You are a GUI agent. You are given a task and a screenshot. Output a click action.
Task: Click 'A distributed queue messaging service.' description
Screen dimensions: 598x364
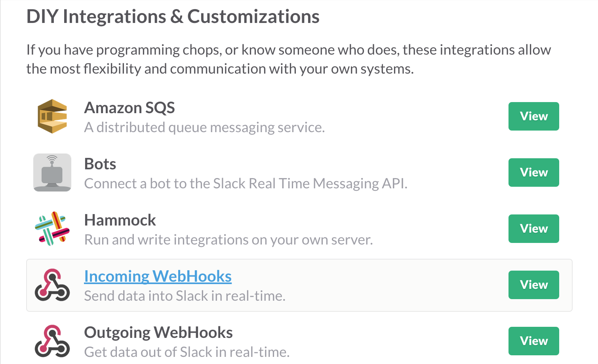pyautogui.click(x=204, y=127)
